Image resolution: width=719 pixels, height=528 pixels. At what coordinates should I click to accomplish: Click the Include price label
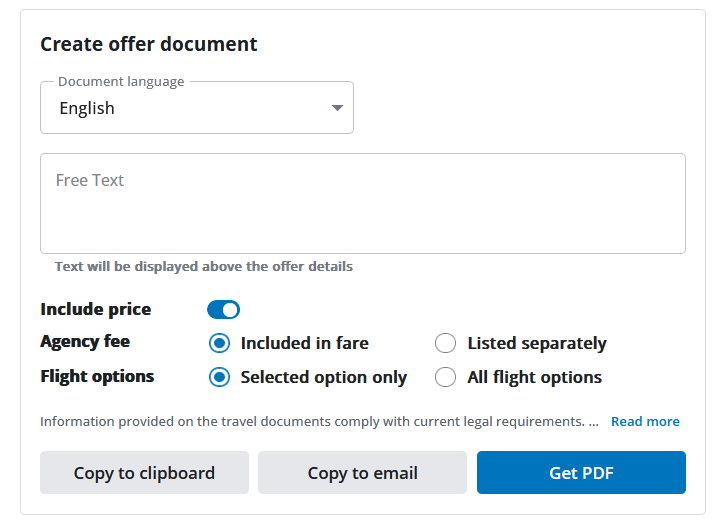[x=95, y=310]
